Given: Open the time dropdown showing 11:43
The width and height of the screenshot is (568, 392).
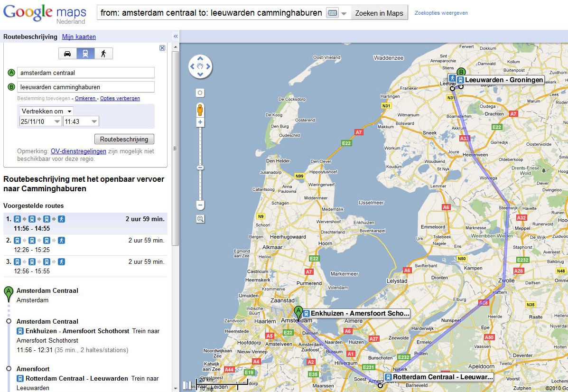Looking at the screenshot, I should (x=81, y=122).
